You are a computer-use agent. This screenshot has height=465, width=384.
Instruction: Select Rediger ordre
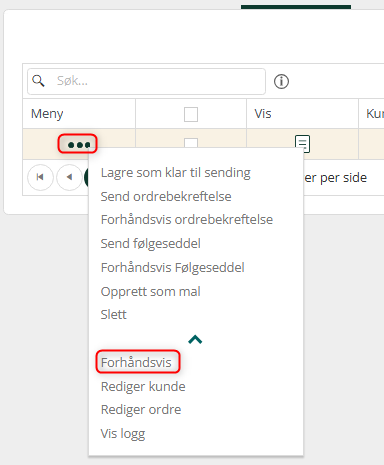141,410
